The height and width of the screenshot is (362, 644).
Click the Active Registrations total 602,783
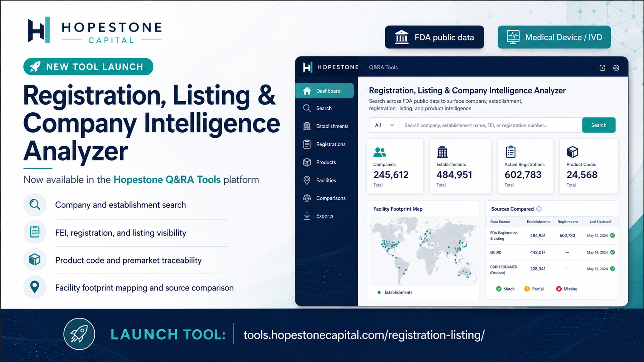(x=523, y=175)
